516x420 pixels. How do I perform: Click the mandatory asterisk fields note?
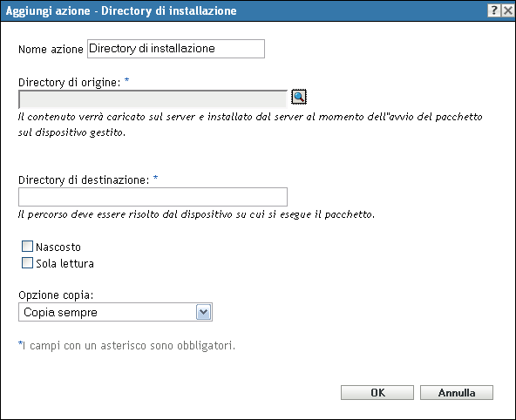coord(126,345)
